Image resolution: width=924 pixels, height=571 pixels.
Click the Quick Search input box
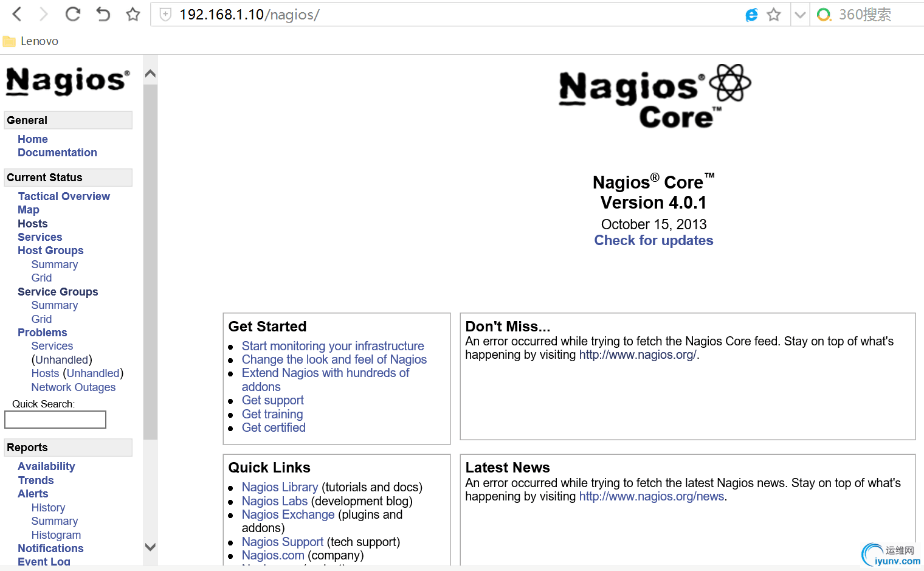tap(55, 420)
